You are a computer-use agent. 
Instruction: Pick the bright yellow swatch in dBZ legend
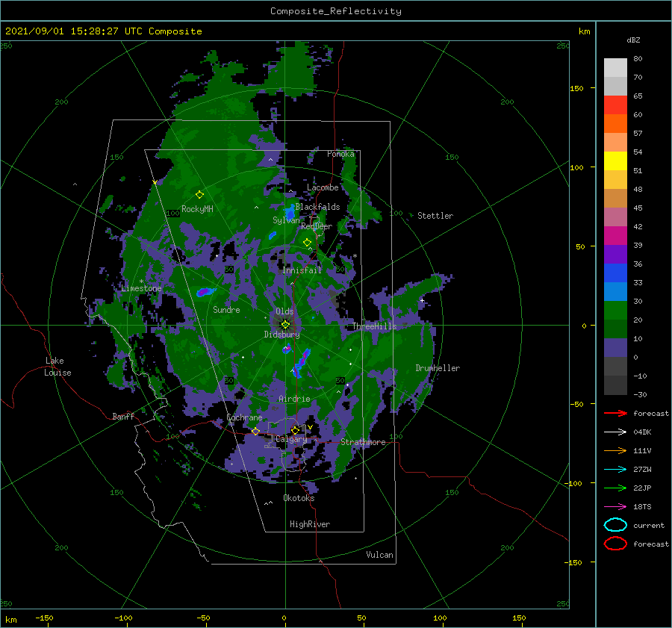(615, 161)
